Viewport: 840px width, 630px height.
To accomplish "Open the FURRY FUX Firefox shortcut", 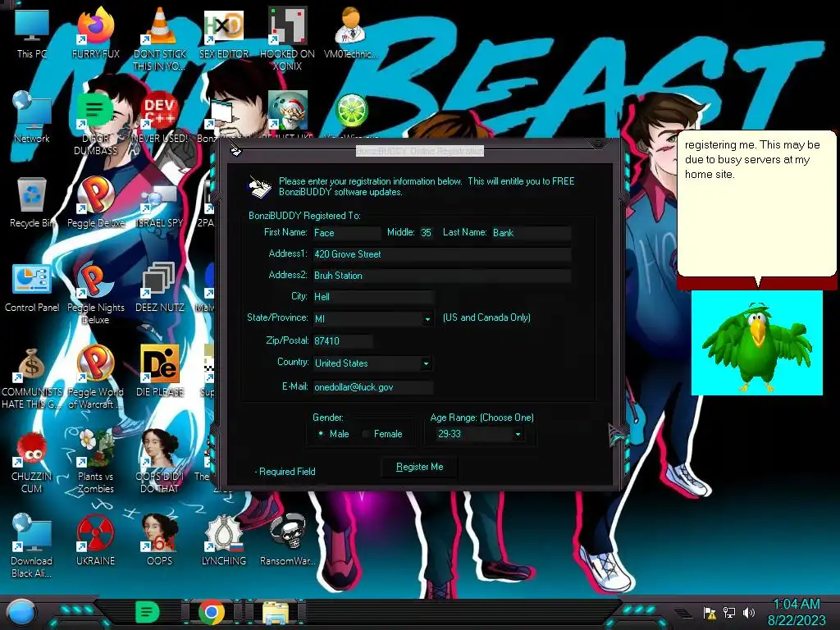I will pyautogui.click(x=95, y=32).
